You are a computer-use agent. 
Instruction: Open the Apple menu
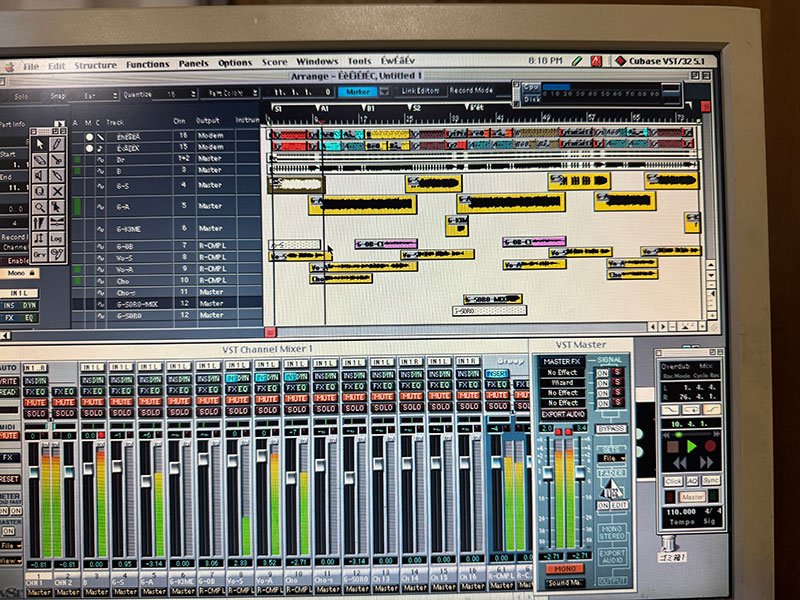coord(9,67)
